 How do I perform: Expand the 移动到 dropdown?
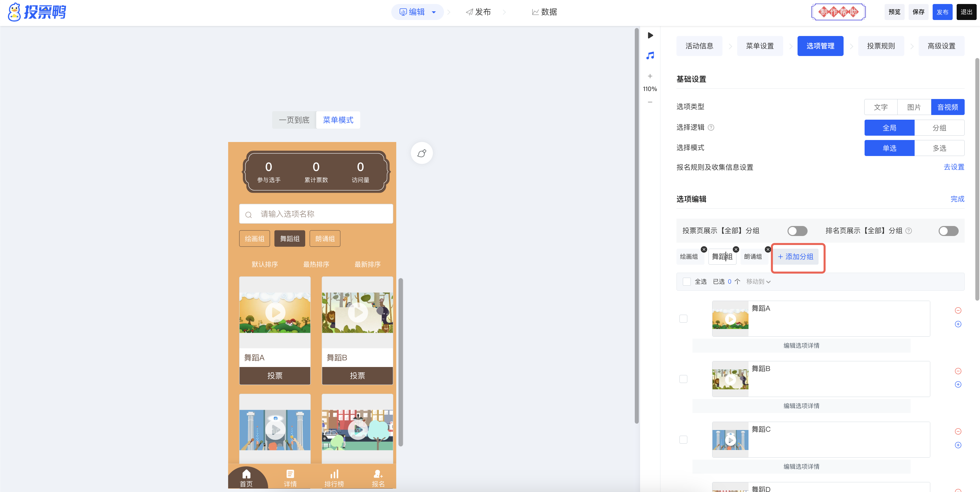[758, 282]
